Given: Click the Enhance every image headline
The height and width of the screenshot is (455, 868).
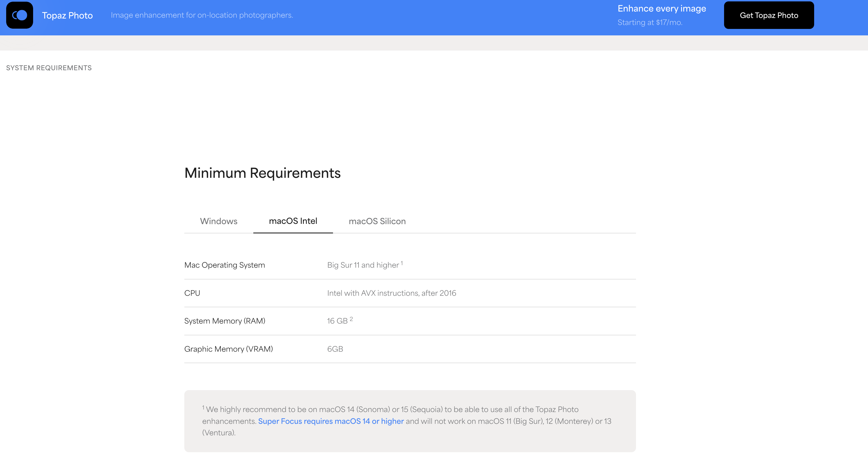Looking at the screenshot, I should point(662,8).
